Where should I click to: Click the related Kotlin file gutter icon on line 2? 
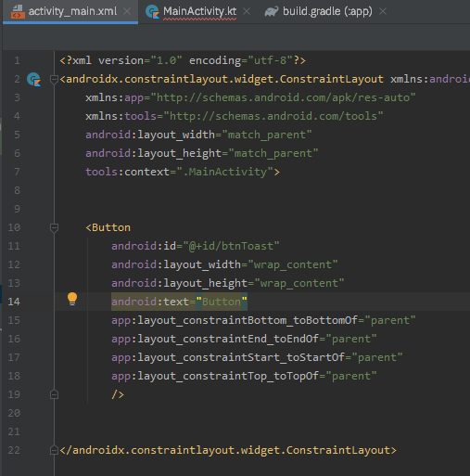click(x=33, y=79)
